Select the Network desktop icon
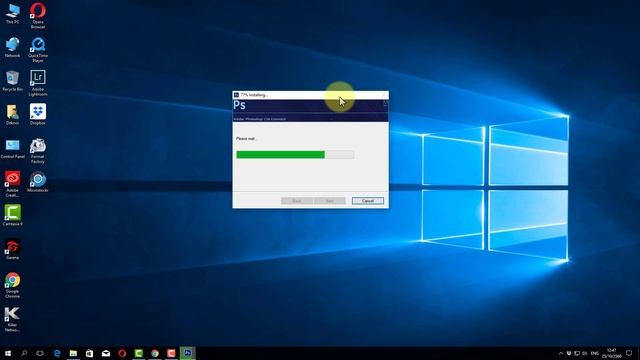Screen dimensions: 640x360 pos(13,47)
